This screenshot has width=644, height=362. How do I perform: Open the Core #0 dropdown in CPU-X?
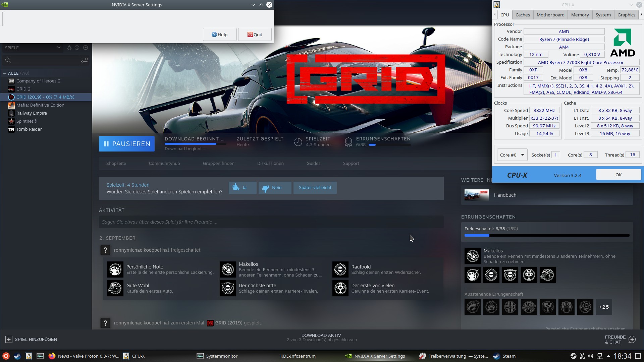pyautogui.click(x=512, y=155)
